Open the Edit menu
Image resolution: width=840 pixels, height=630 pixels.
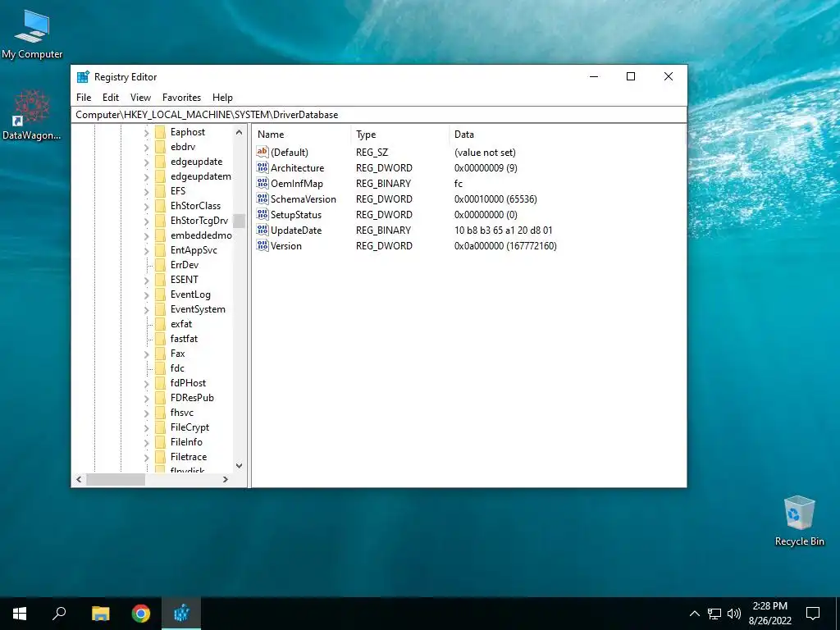pos(111,98)
